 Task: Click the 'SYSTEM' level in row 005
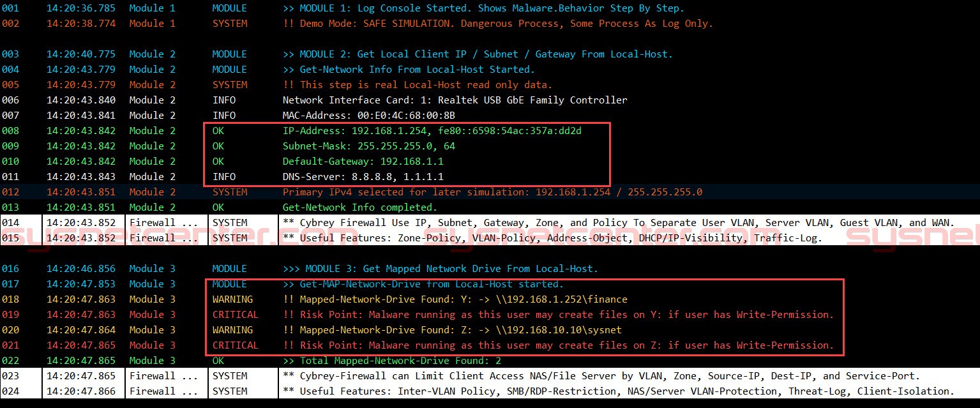click(230, 85)
